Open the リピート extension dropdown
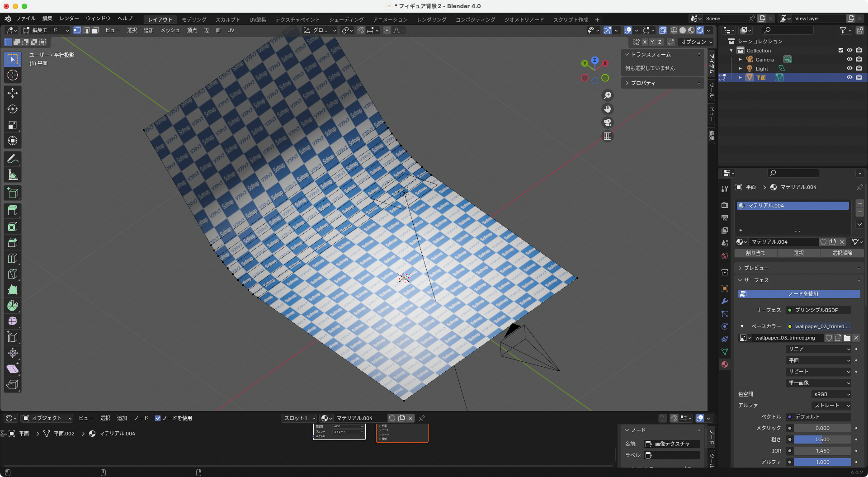The image size is (868, 477). [818, 371]
